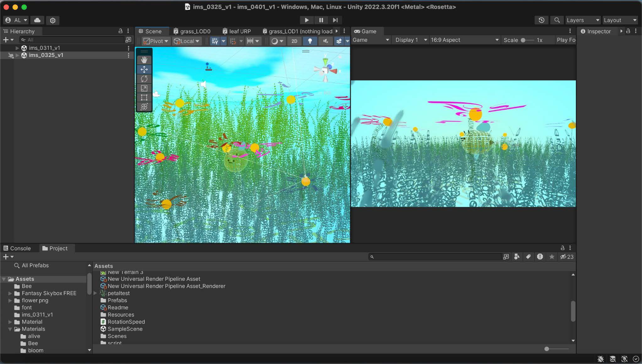Select the Rotate tool
Screen dimensions: 642x364
[x=144, y=79]
